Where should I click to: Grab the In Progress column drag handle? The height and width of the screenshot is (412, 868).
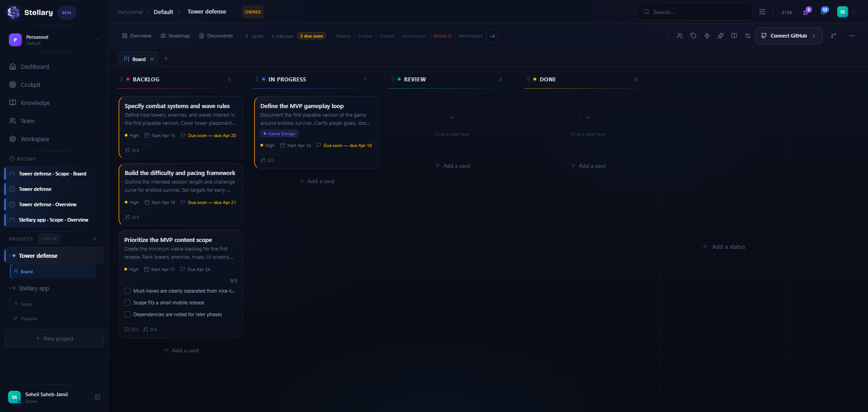coord(257,79)
